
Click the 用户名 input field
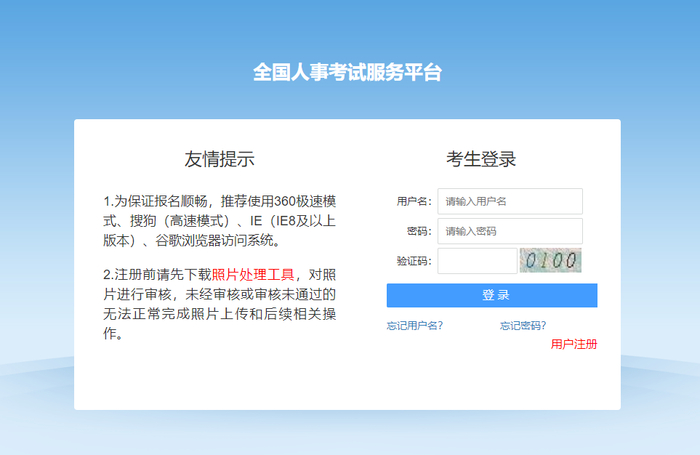pos(510,201)
